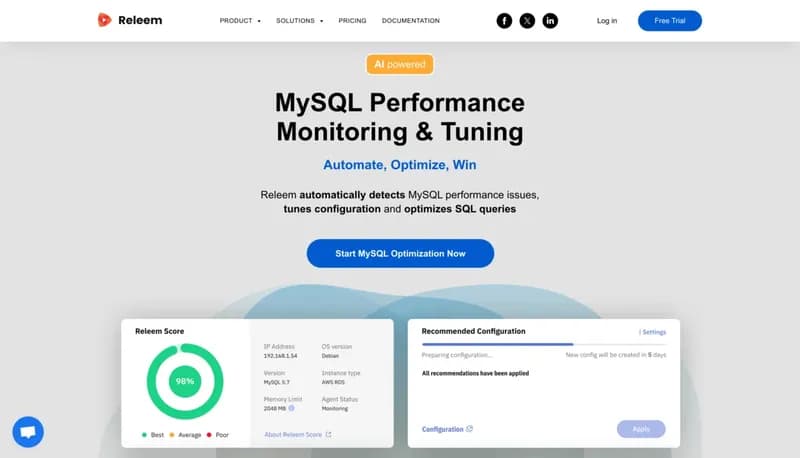The height and width of the screenshot is (458, 800).
Task: Click the '2048 MB' memory limit value
Action: [x=274, y=409]
